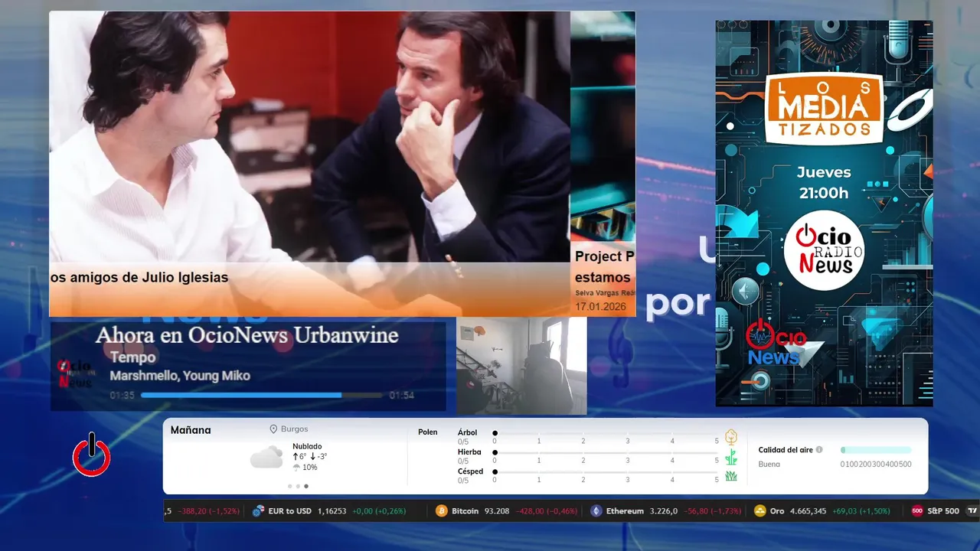Click the red power logo icon
Viewport: 980px width, 551px height.
[92, 455]
